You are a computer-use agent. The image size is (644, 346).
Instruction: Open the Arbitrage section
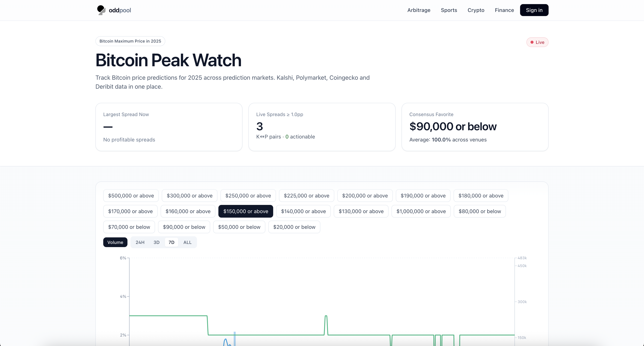[x=419, y=10]
